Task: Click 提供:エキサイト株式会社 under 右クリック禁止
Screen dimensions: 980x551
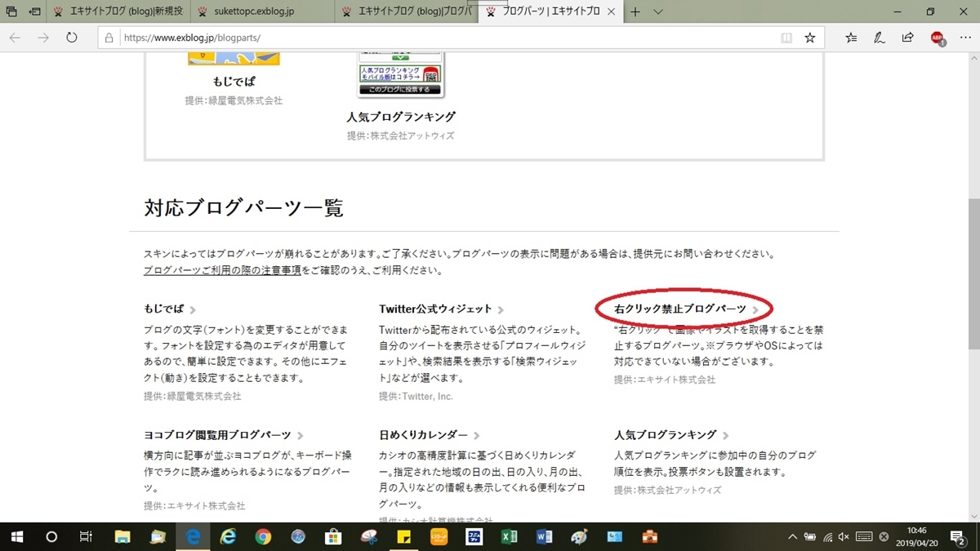Action: point(665,380)
